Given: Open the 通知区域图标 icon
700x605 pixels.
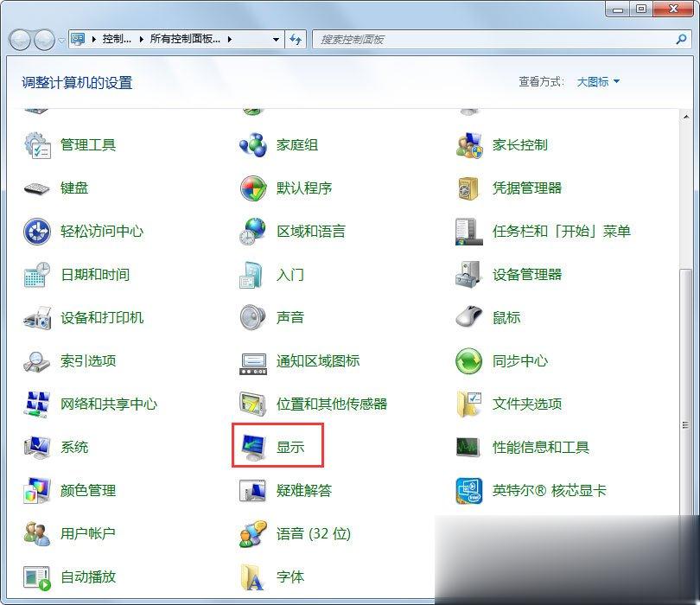Looking at the screenshot, I should pyautogui.click(x=253, y=364).
